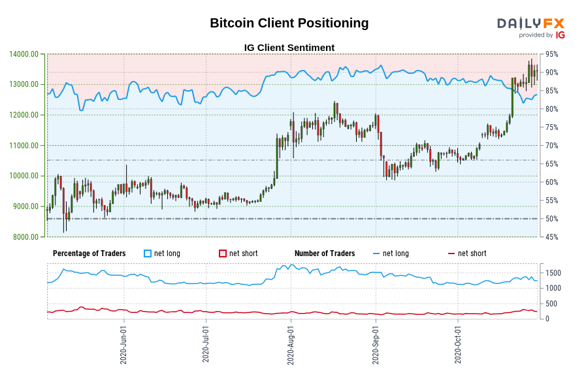Click the 'net short' label in the Number of Traders legend

point(472,253)
